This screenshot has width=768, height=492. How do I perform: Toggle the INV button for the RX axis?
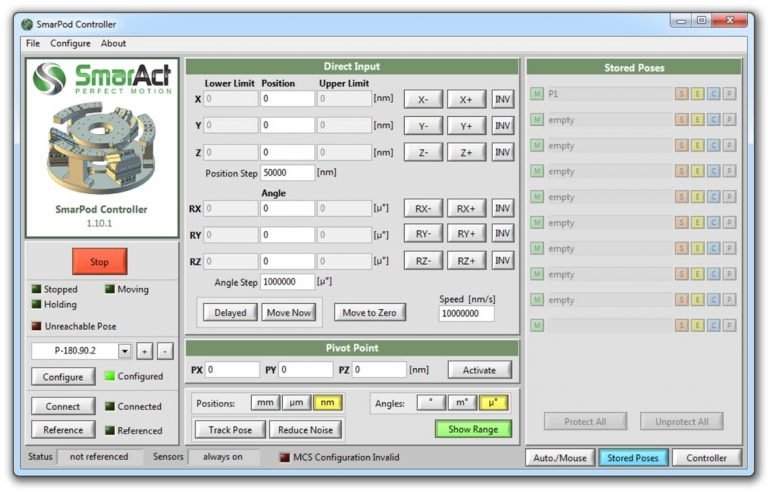[503, 208]
